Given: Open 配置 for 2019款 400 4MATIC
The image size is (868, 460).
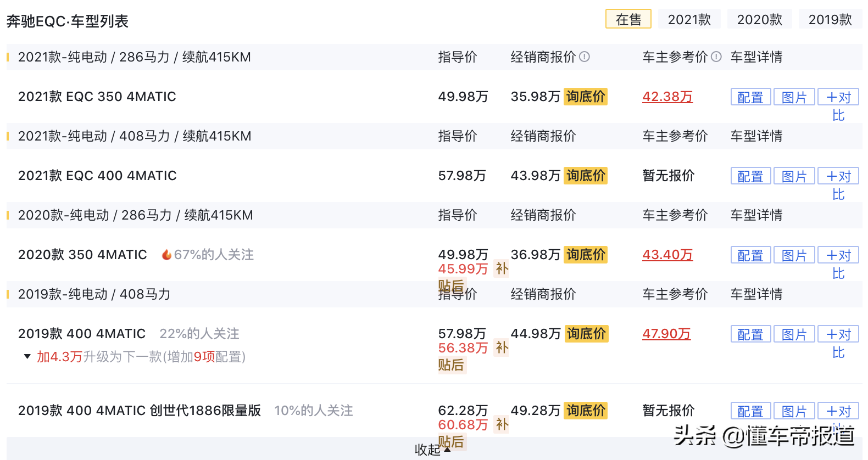Looking at the screenshot, I should pyautogui.click(x=750, y=334).
